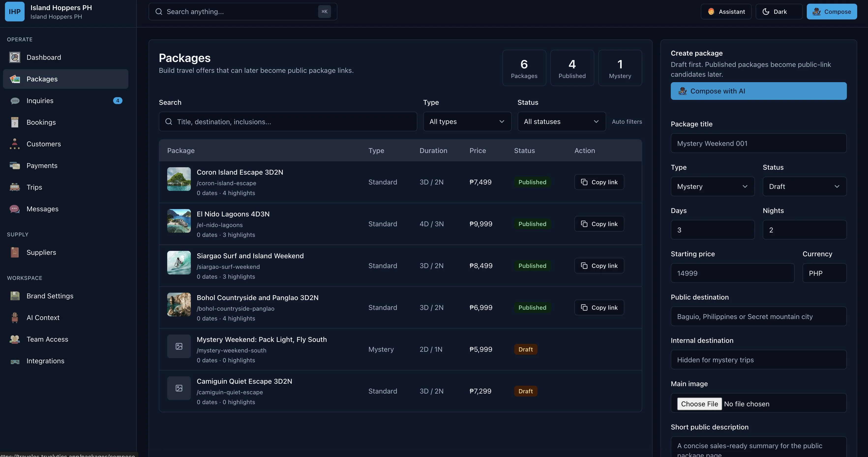The image size is (868, 457).
Task: Click placeholder image icon for Mystery Weekend
Action: tap(179, 346)
